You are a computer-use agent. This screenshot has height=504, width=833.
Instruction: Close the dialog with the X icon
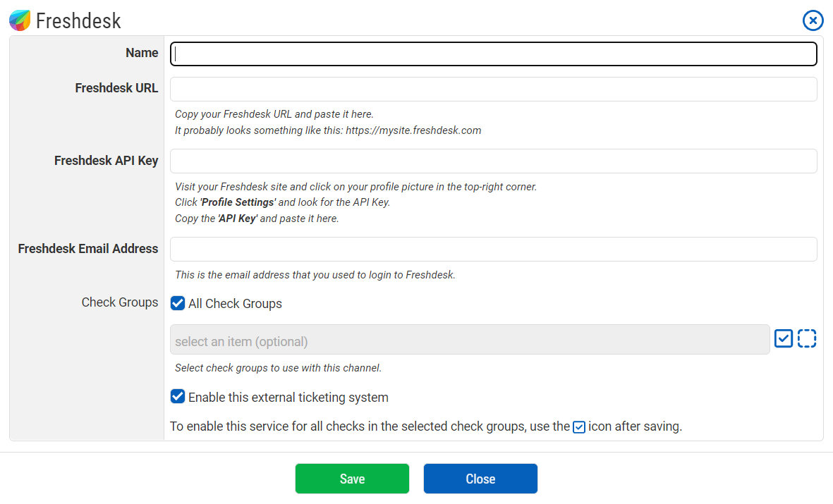click(813, 20)
